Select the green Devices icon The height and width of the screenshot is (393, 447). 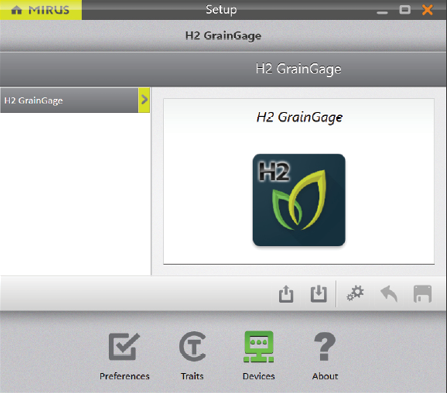pyautogui.click(x=259, y=347)
